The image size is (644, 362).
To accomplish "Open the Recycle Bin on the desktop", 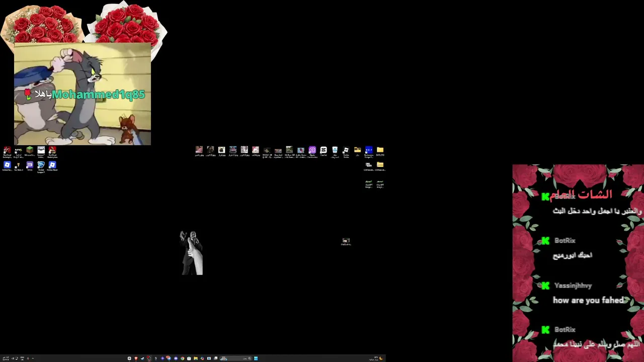I will pos(335,152).
